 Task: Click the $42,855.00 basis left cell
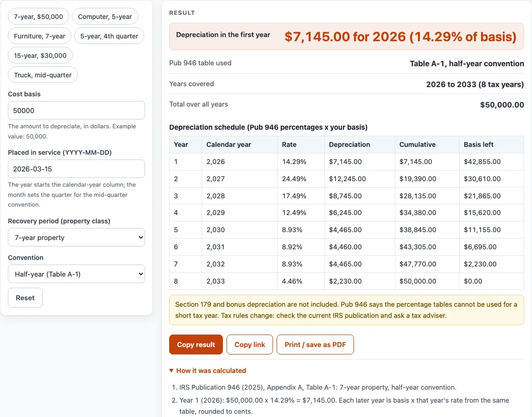(492, 162)
